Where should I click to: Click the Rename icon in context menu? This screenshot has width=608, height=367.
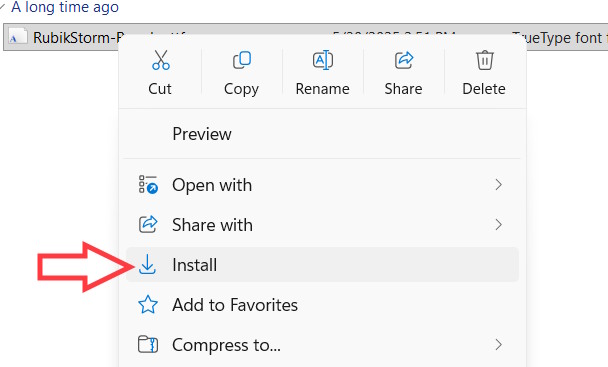(x=323, y=60)
